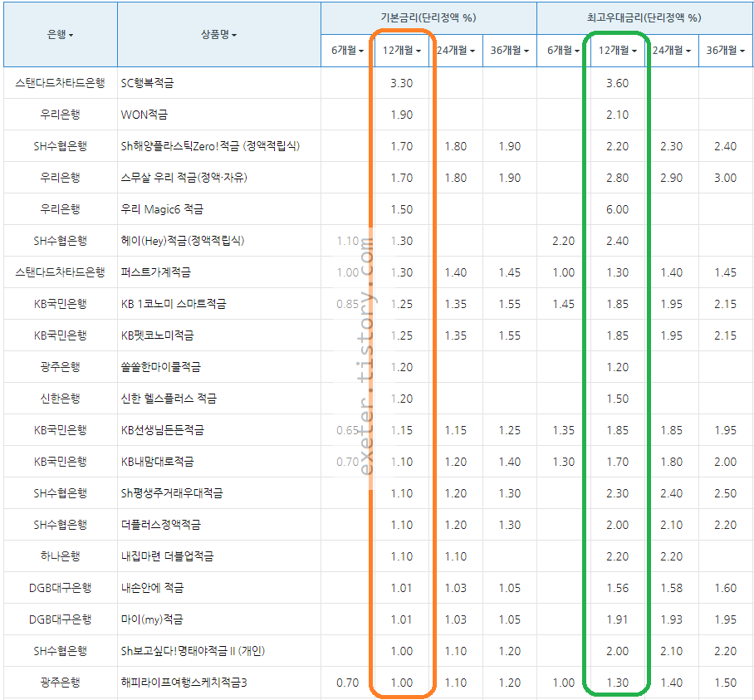
Task: Click 신한은행 bank name cell
Action: [x=60, y=399]
